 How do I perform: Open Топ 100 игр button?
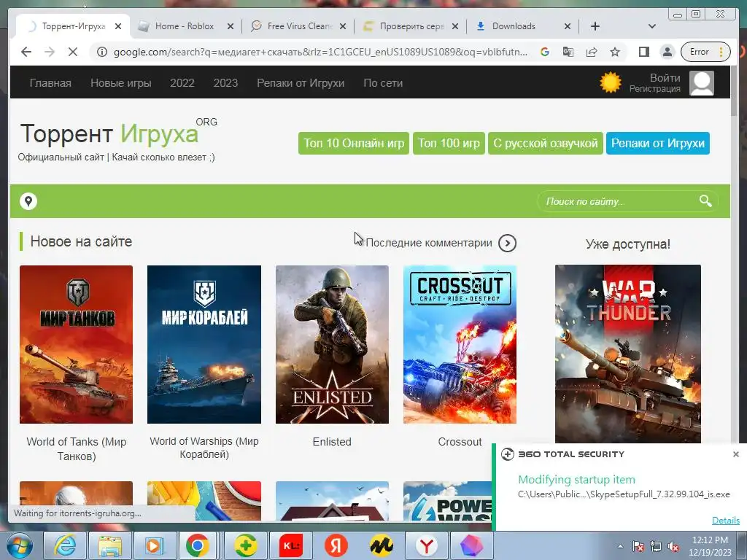tap(449, 144)
